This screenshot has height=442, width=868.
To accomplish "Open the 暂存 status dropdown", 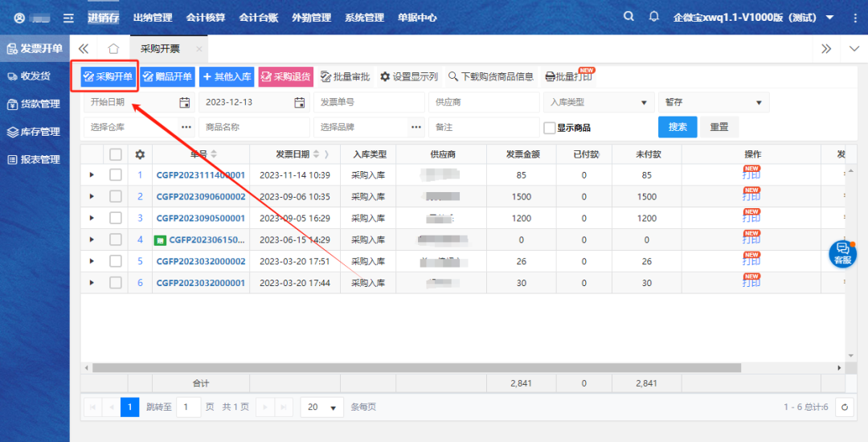I will point(714,102).
